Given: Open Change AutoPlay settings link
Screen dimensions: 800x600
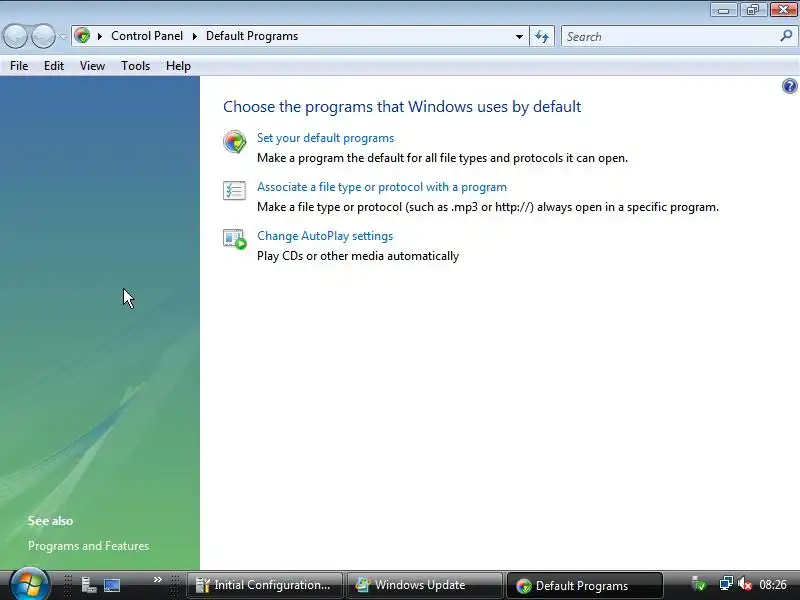Looking at the screenshot, I should 325,236.
